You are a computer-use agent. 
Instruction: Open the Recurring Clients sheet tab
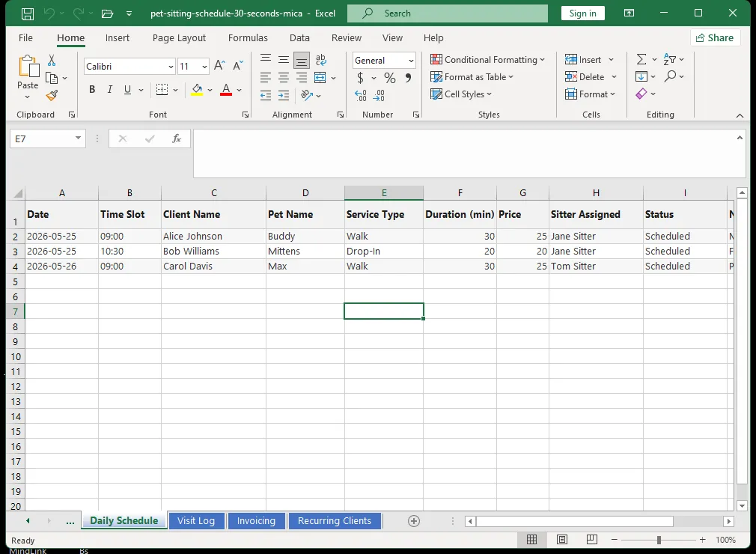click(335, 521)
